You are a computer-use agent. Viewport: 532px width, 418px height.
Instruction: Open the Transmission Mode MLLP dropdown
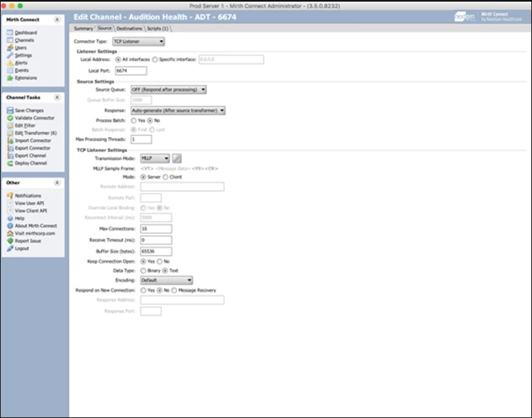point(155,158)
